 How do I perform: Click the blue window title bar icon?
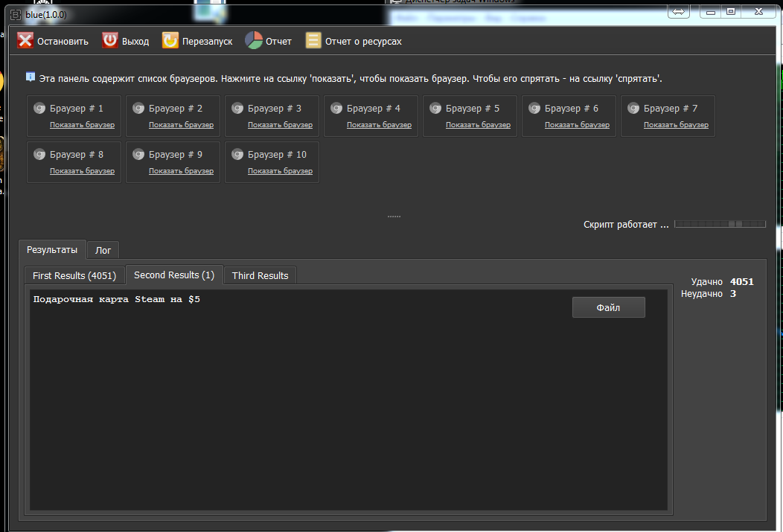tap(16, 15)
